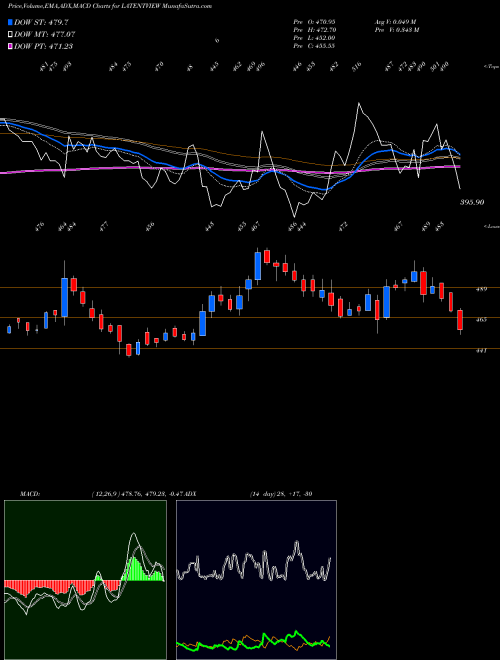The height and width of the screenshot is (660, 500).
Task: Click the 'Pre O: 470.95' open value
Action: (314, 21)
